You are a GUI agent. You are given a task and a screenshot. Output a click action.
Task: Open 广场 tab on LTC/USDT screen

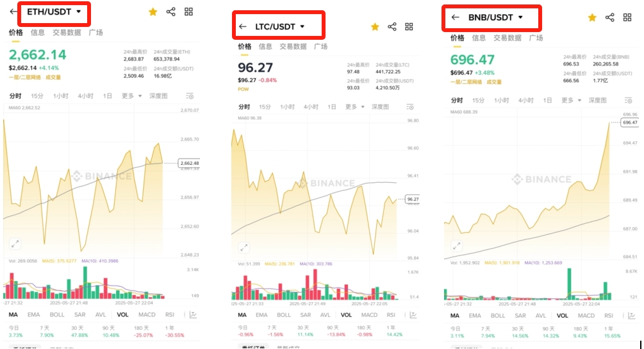pyautogui.click(x=321, y=46)
